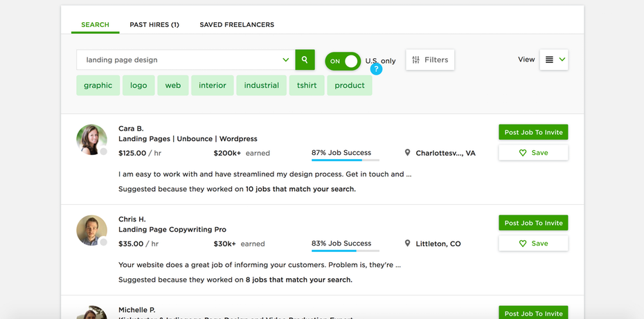This screenshot has width=644, height=319.
Task: Click the blue question mark help icon
Action: 376,70
